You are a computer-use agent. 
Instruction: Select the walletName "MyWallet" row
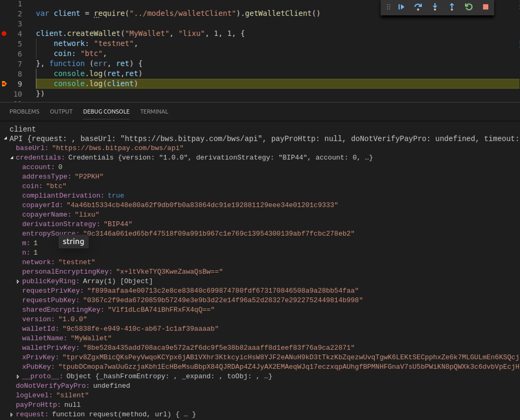(x=67, y=338)
